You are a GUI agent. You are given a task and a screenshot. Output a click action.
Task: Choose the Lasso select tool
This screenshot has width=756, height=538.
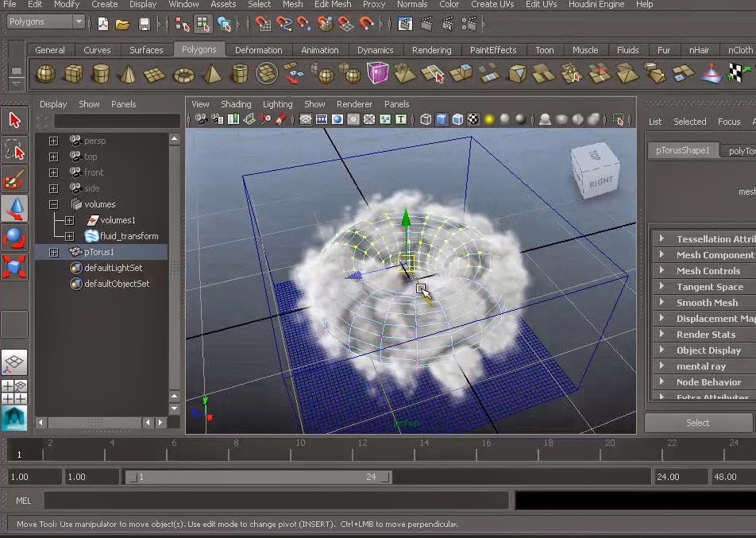point(14,149)
